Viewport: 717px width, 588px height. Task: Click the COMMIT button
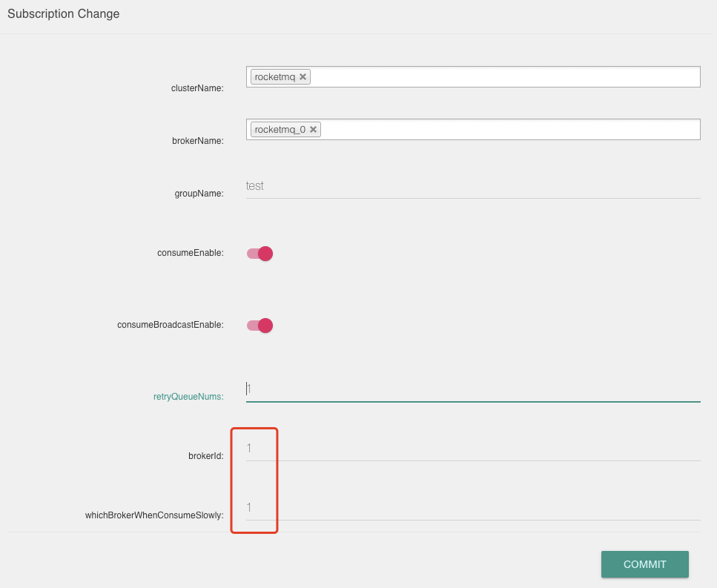click(x=645, y=564)
